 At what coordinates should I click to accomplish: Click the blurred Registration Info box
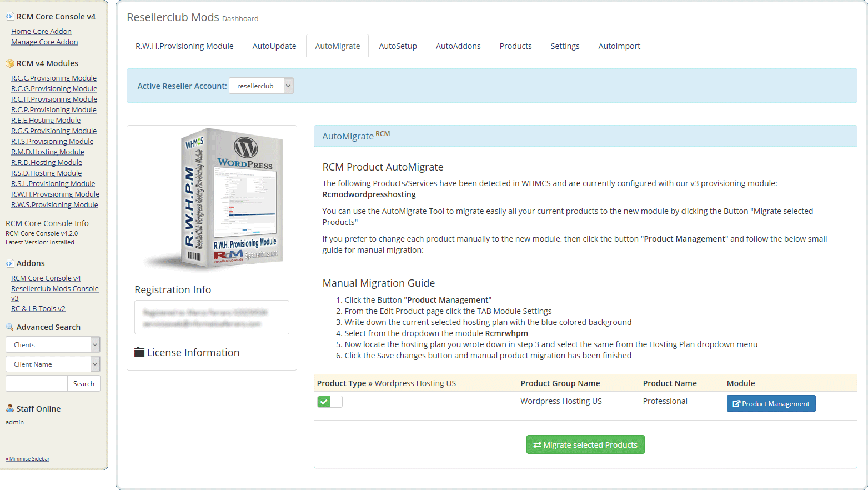(x=212, y=317)
